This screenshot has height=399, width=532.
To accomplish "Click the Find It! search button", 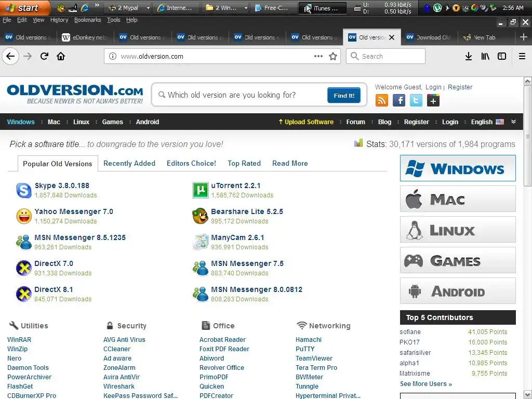I will click(x=344, y=96).
